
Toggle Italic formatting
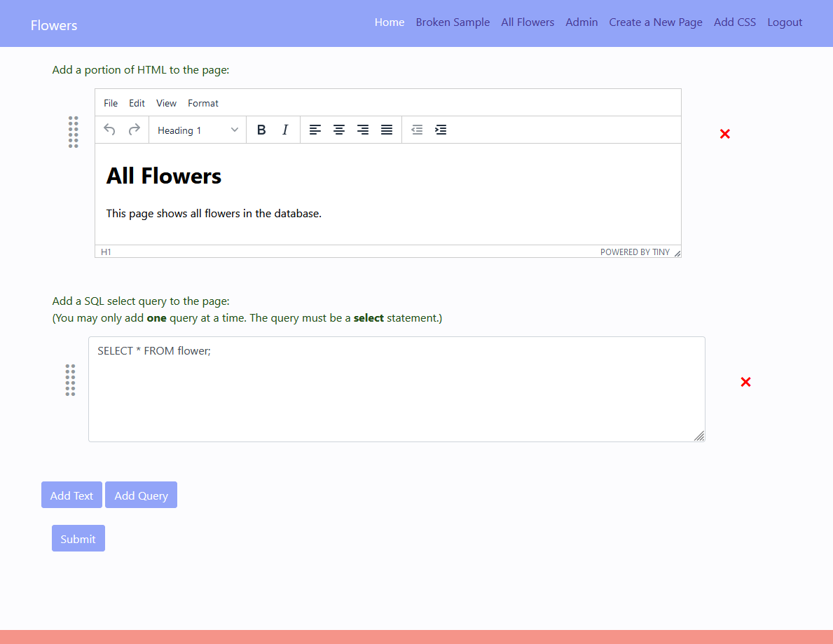(284, 130)
